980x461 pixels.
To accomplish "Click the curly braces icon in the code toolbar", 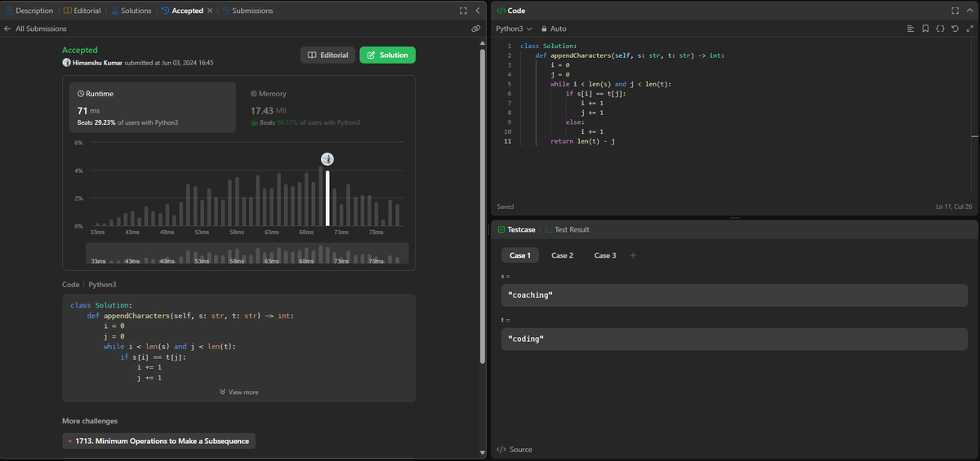I will pyautogui.click(x=940, y=29).
